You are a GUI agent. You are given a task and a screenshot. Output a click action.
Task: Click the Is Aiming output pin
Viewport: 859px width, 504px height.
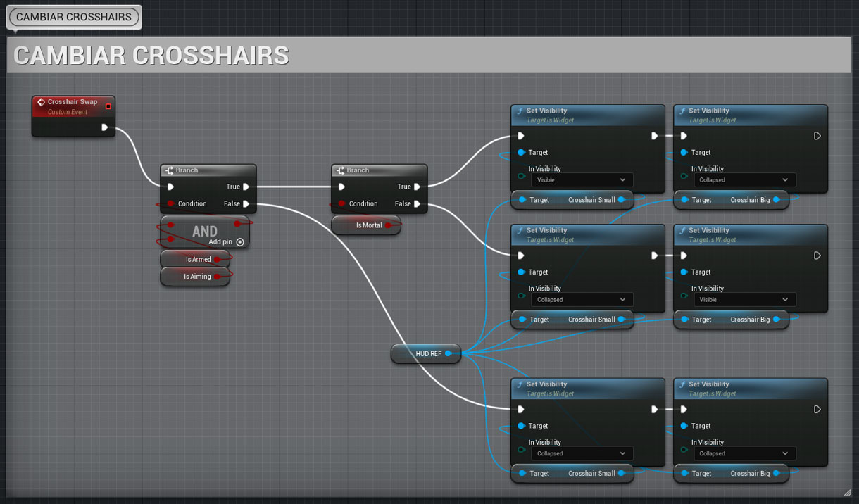pos(218,277)
